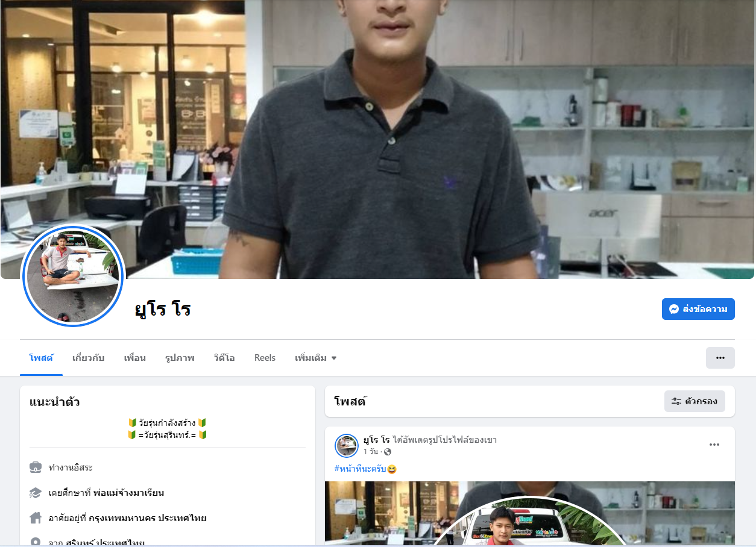Switch to the Reels tab
The height and width of the screenshot is (547, 756).
point(265,358)
